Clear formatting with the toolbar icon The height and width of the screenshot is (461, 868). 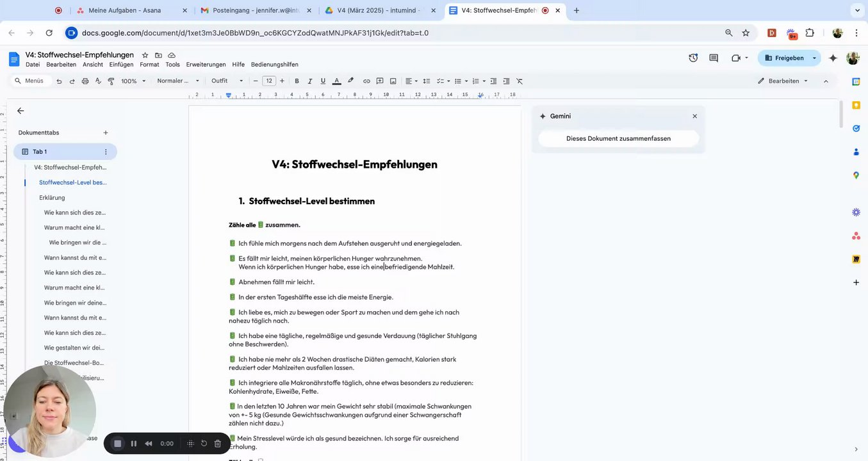(x=520, y=81)
